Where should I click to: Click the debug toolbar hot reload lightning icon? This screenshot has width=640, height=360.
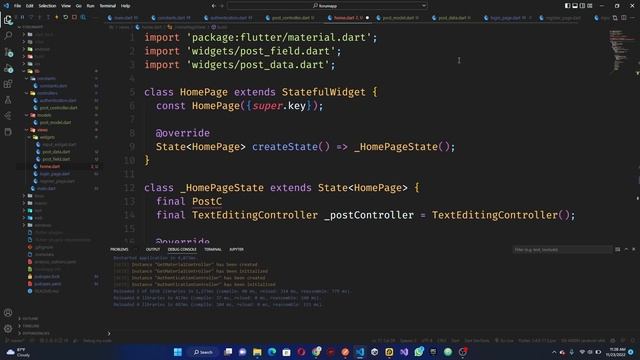coord(56,18)
